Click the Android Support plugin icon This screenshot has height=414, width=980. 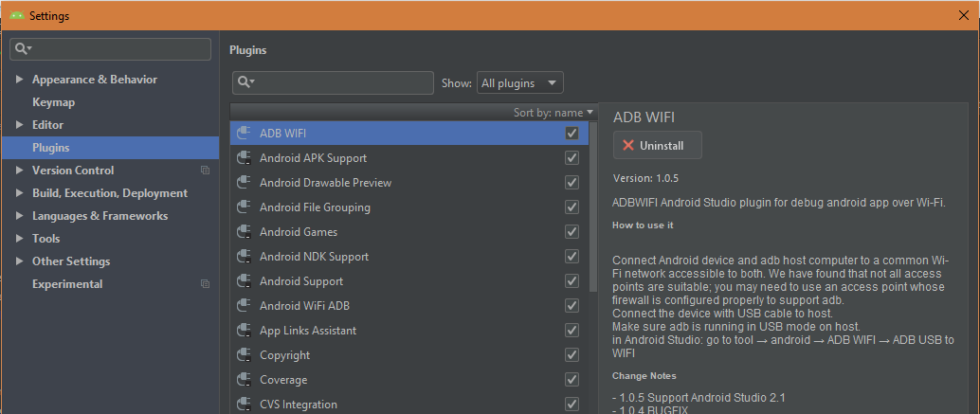244,281
